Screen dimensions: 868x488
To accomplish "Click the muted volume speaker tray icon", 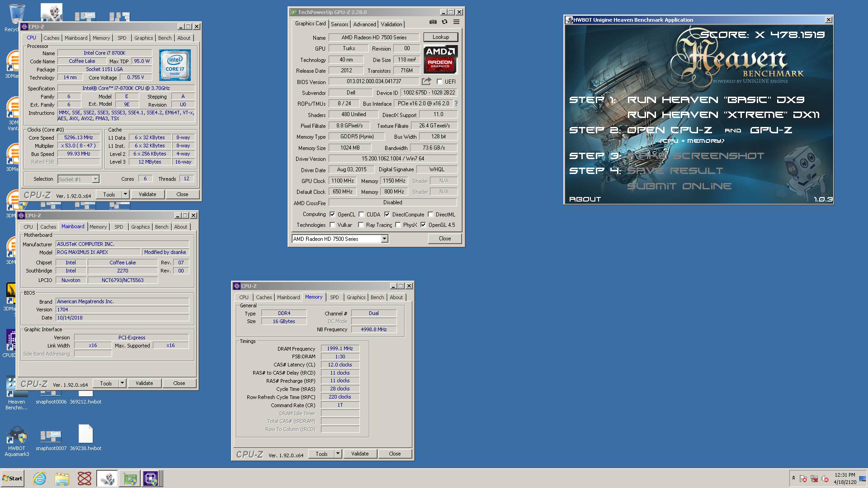I will click(x=825, y=479).
